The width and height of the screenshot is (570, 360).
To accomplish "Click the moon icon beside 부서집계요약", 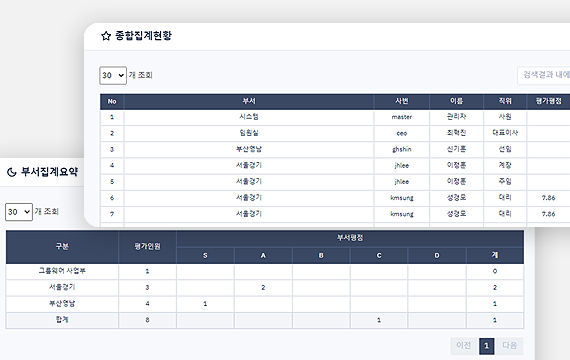I will coord(12,172).
